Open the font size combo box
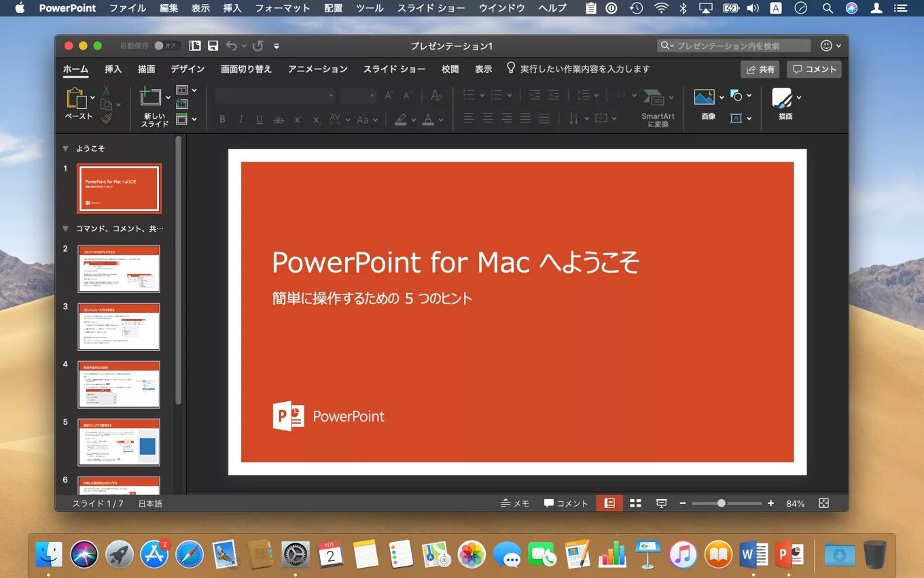The height and width of the screenshot is (578, 924). coord(358,96)
